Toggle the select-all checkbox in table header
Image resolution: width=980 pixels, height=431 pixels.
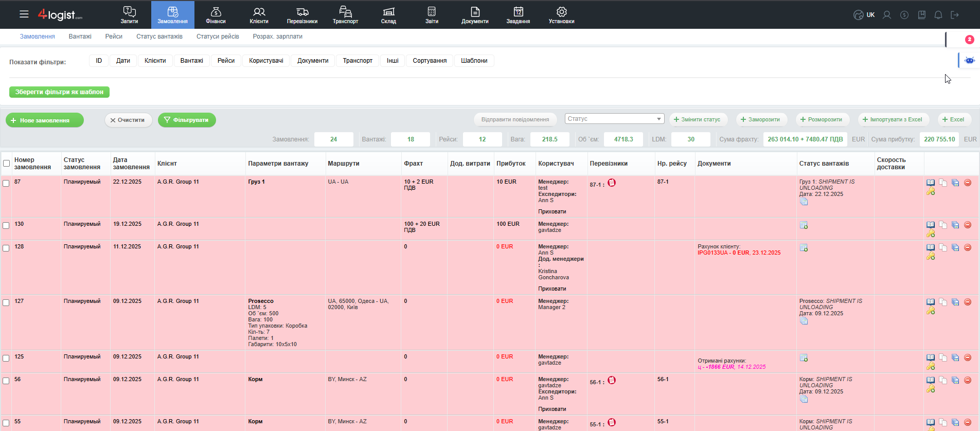6,164
